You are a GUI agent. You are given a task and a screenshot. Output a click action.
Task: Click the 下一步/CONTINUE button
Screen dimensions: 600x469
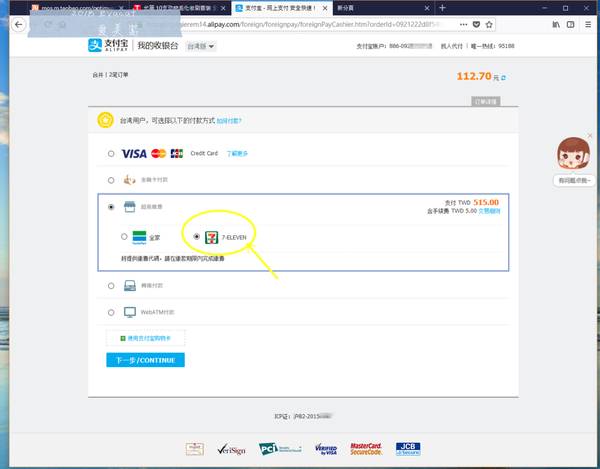(145, 360)
